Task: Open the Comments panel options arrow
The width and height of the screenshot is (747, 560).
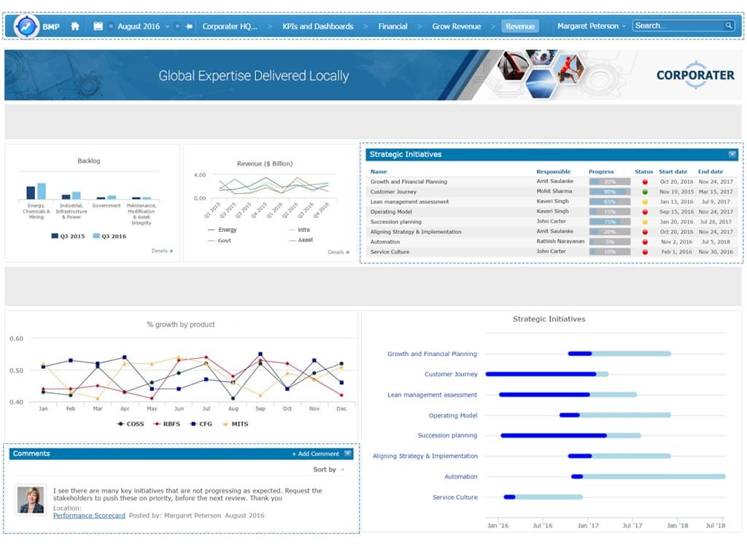Action: 348,454
